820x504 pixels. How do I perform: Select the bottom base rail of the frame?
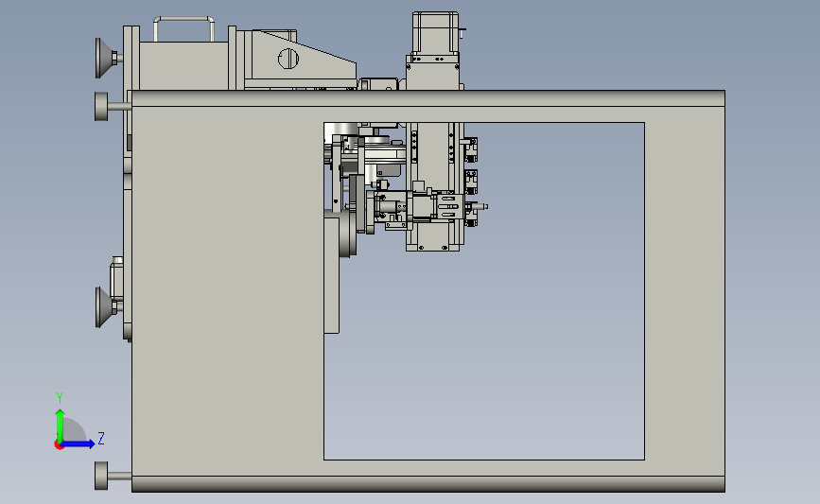coord(427,483)
